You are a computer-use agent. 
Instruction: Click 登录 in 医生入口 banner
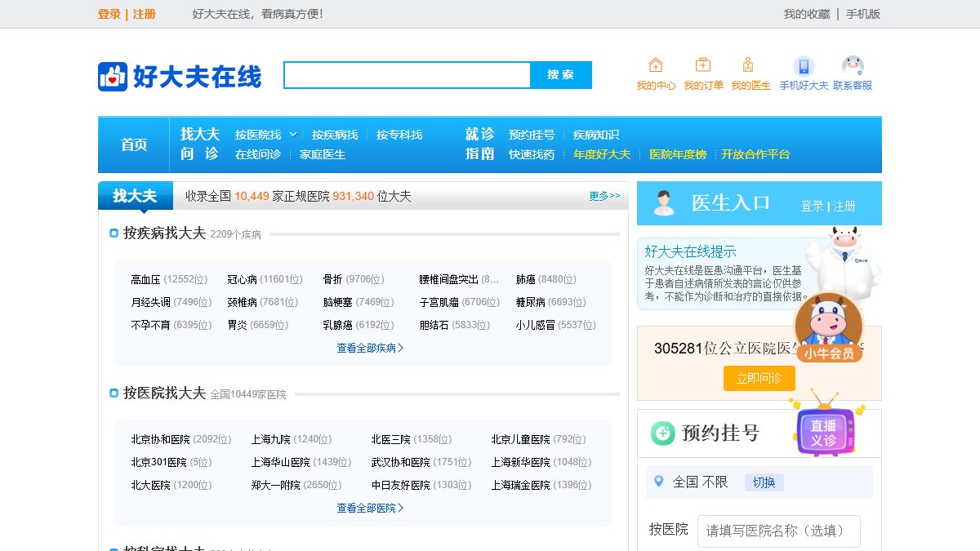click(812, 207)
